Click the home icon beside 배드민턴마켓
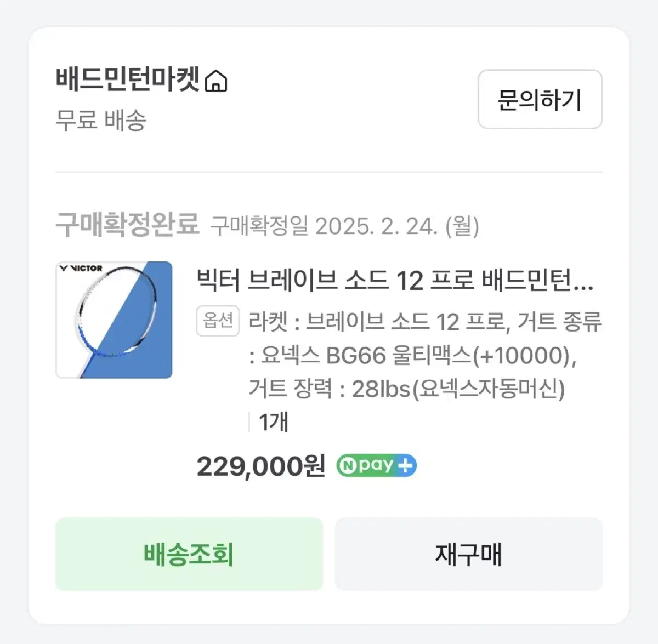 [x=216, y=81]
